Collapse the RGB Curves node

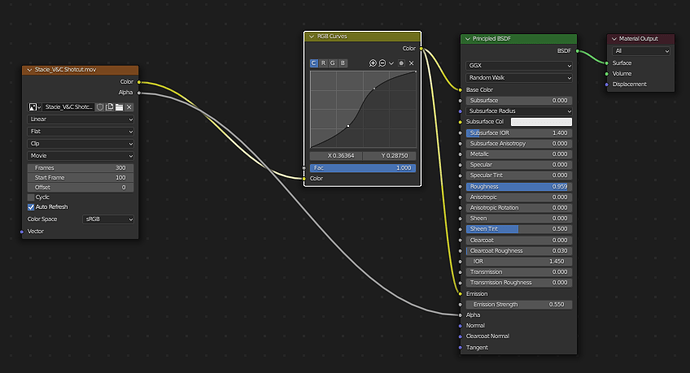(x=312, y=37)
